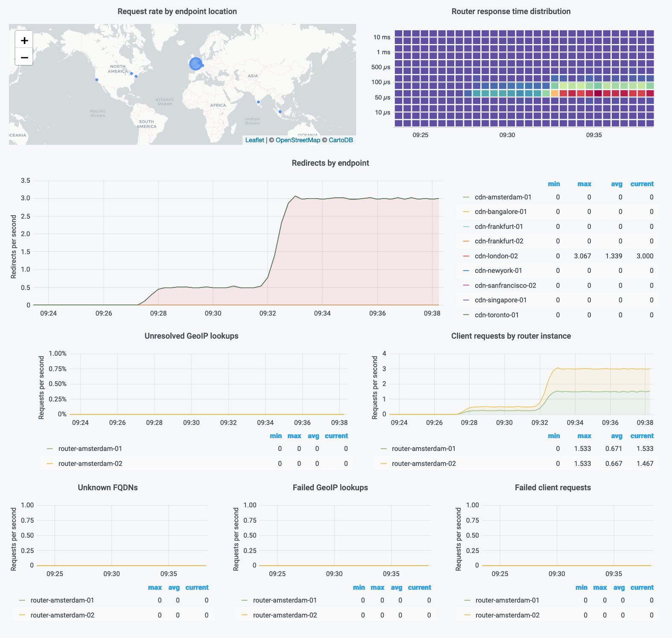Toggle cdn-singapore-01 series in legend
672x638 pixels.
tap(500, 300)
